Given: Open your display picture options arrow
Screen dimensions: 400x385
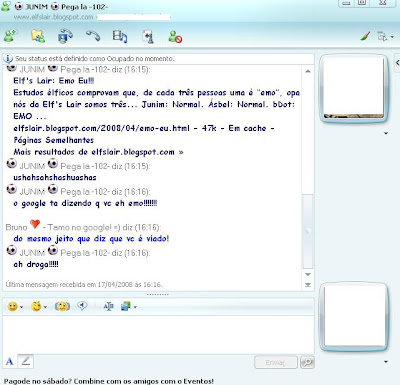Looking at the screenshot, I should pos(386,362).
